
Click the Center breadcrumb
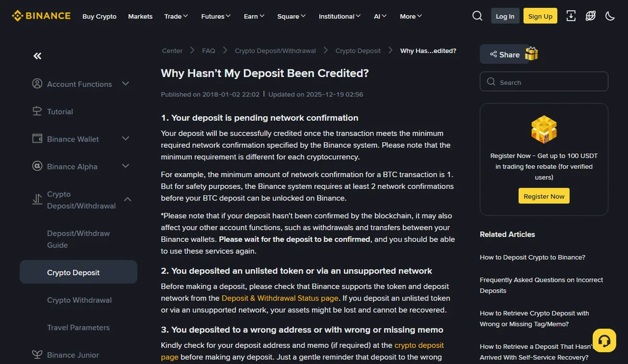(x=172, y=51)
